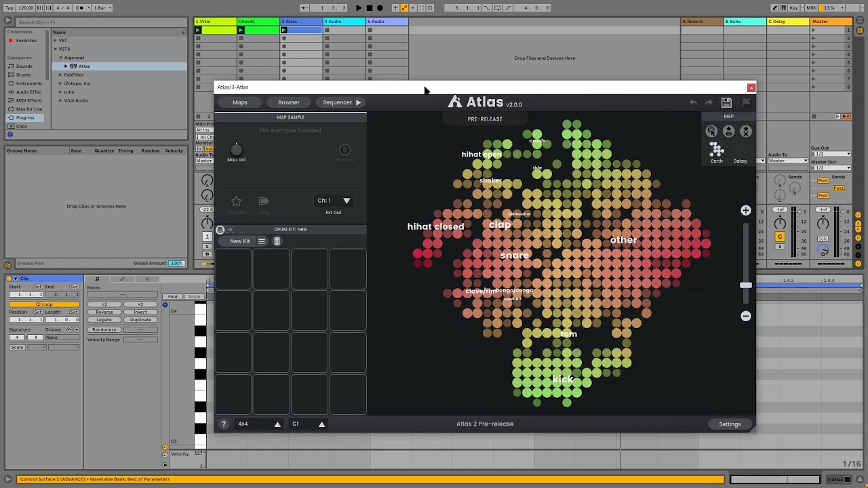Open the C1 base note dropdown
Image resolution: width=868 pixels, height=488 pixels.
309,424
